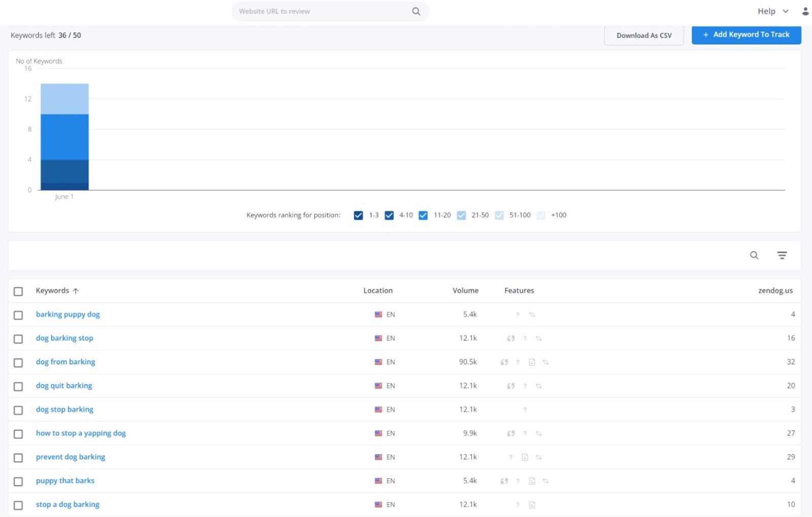Viewport: 812px width, 517px height.
Task: Toggle the 21-50 position checkbox
Action: pos(461,215)
